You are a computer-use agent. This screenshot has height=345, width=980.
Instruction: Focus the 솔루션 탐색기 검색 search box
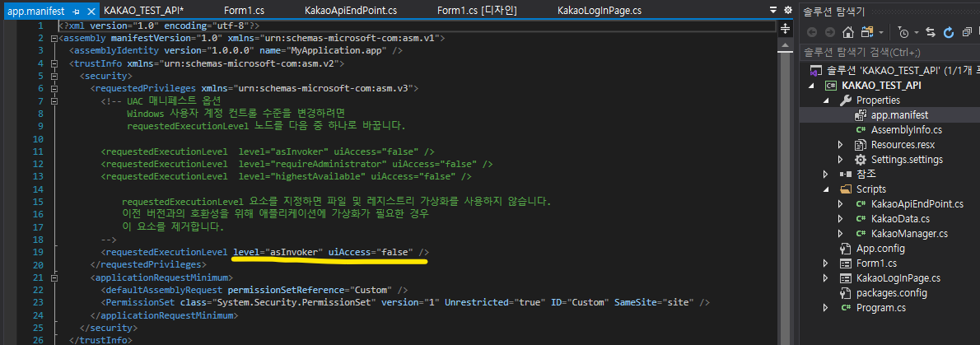click(889, 53)
